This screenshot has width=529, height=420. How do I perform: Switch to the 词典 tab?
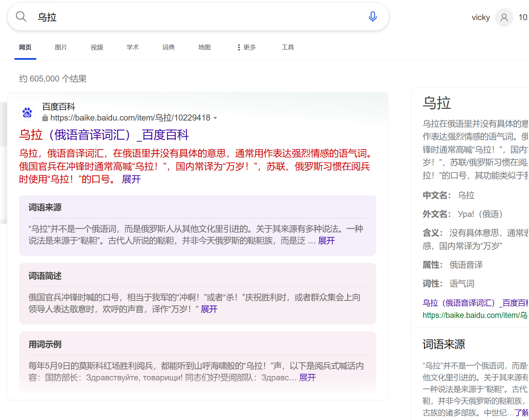(169, 47)
